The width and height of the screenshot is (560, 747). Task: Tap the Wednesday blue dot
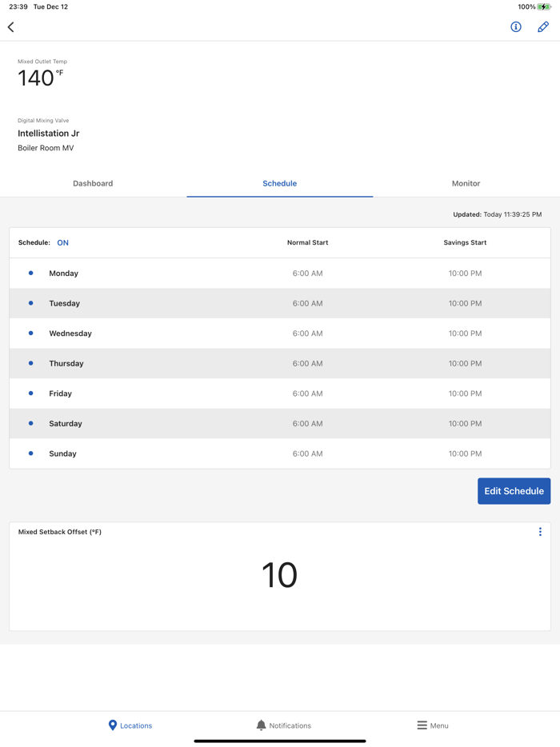[31, 333]
